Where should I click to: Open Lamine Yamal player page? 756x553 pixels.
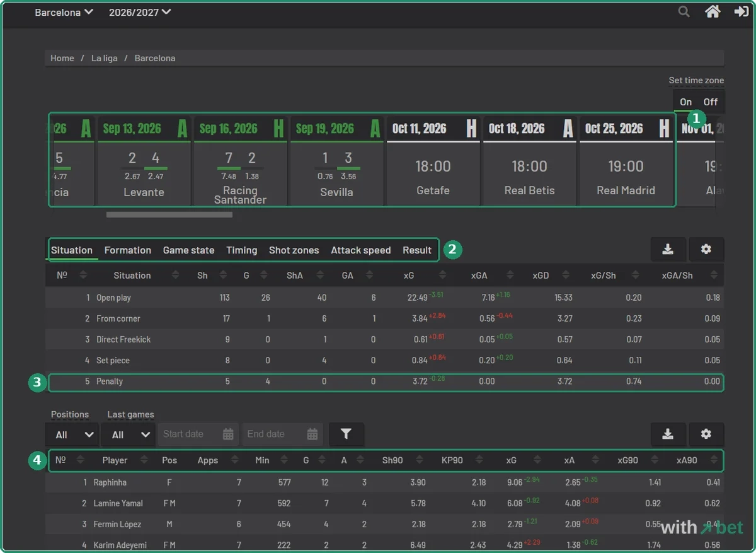coord(118,503)
